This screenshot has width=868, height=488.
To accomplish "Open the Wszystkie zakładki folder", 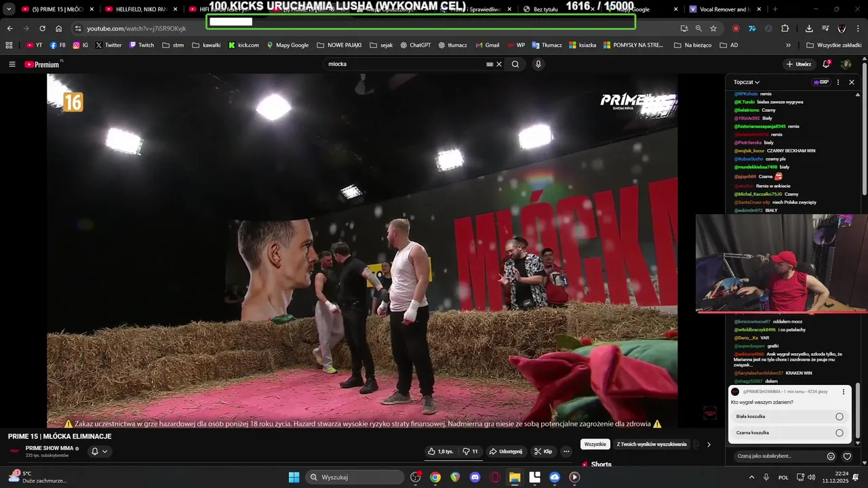I will pyautogui.click(x=833, y=45).
